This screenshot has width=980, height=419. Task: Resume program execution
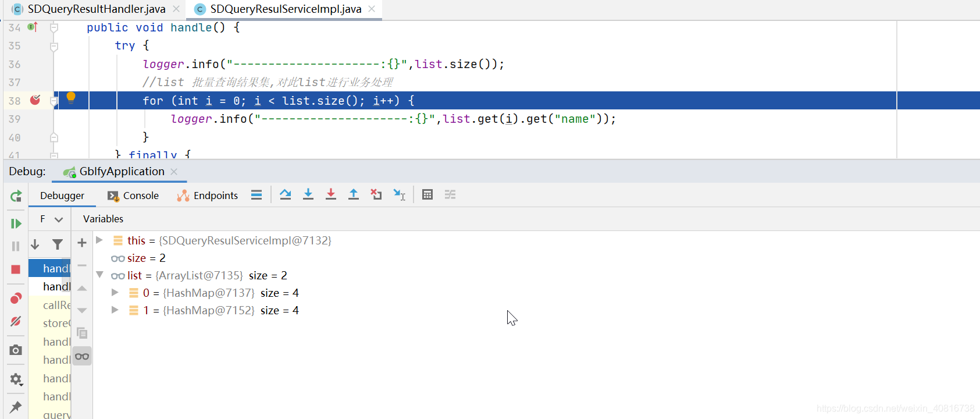tap(16, 223)
